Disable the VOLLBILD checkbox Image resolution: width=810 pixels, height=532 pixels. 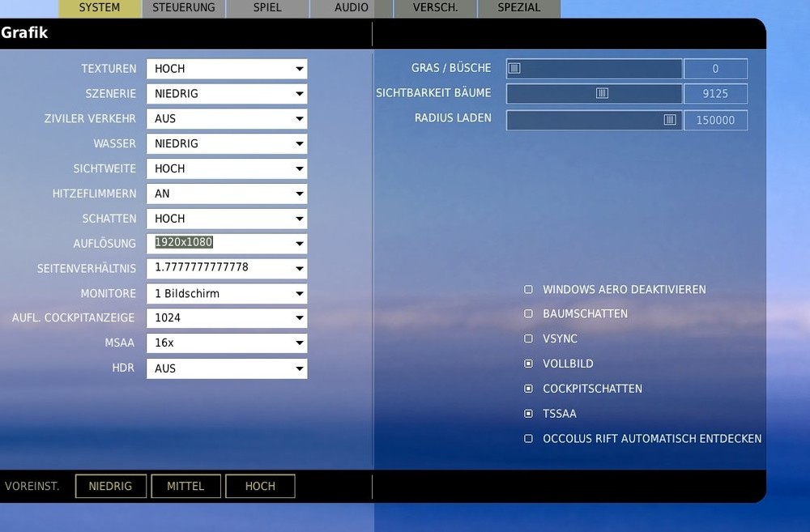tap(528, 364)
